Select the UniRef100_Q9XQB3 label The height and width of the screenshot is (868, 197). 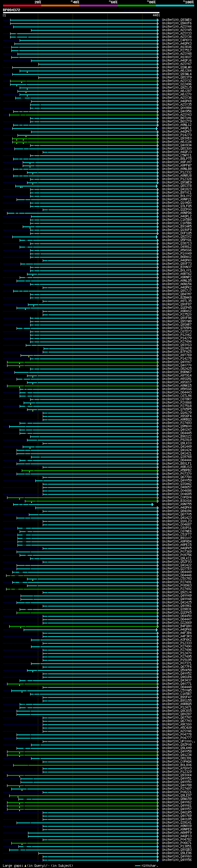[x=177, y=850]
